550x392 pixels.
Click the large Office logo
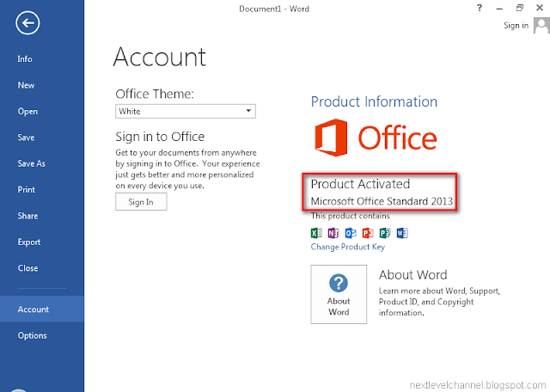click(376, 138)
